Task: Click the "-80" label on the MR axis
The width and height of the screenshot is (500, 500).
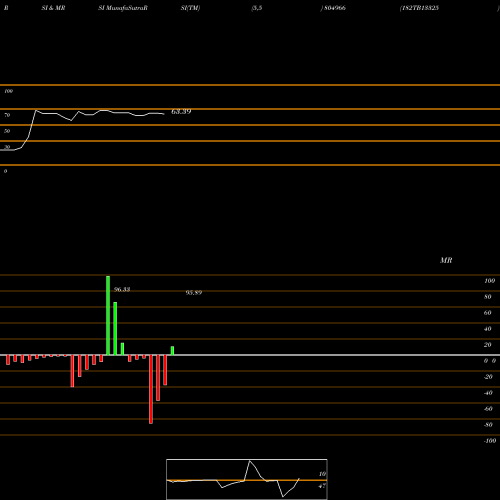Action: tap(488, 425)
